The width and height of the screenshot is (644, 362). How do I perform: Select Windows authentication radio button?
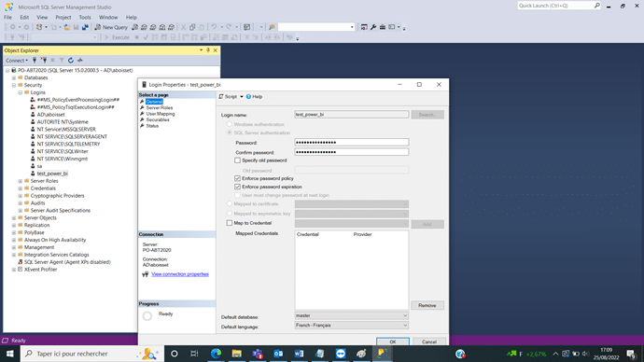pyautogui.click(x=230, y=124)
